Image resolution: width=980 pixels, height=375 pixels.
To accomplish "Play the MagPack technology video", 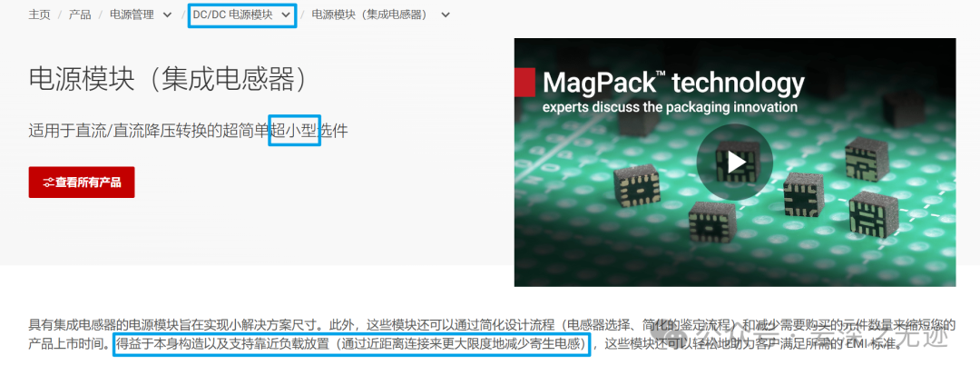I will 734,163.
